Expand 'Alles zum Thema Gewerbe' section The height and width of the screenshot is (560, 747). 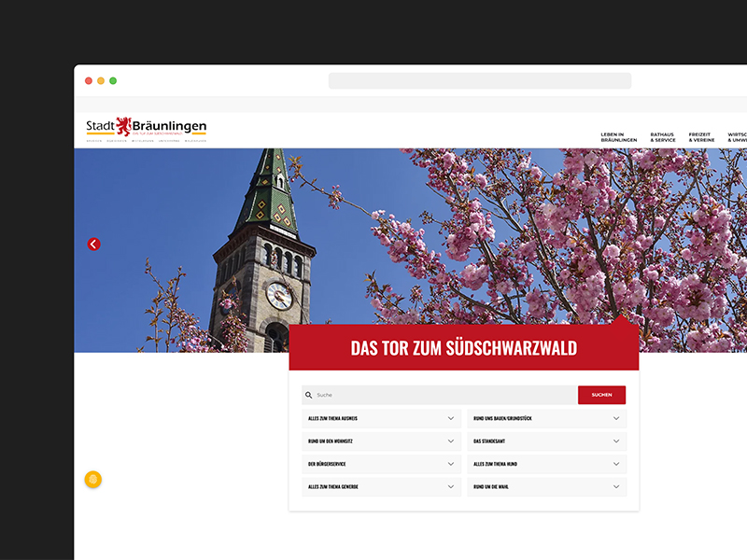[381, 486]
